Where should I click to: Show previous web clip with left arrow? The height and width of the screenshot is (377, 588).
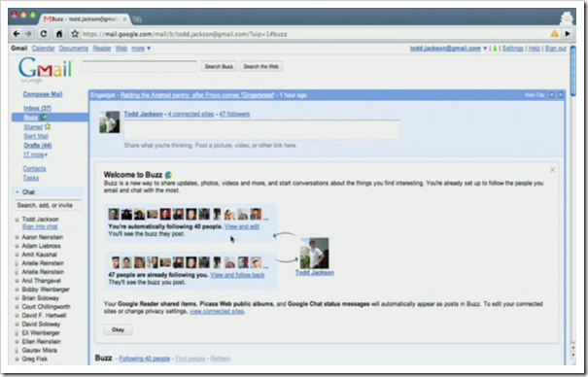point(552,95)
